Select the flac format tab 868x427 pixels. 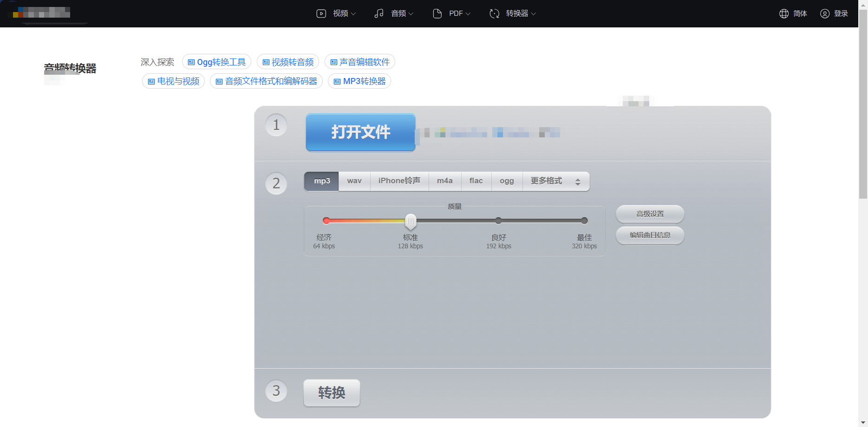tap(476, 181)
